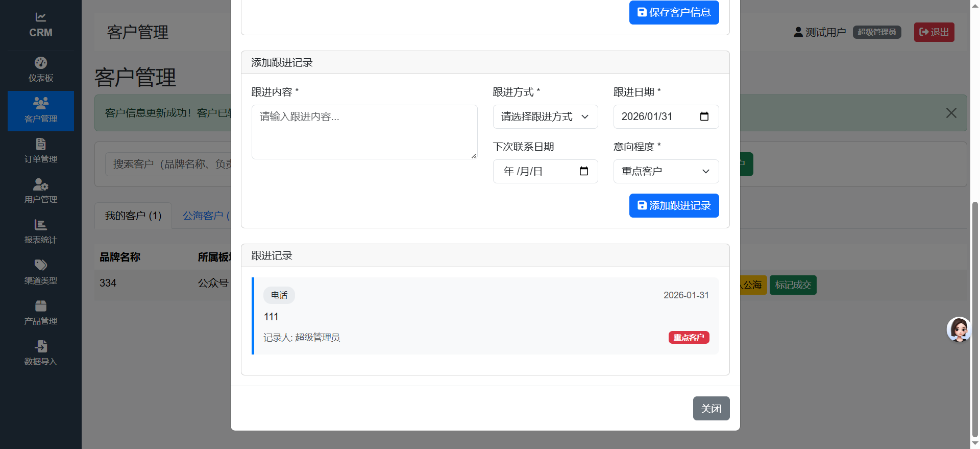
Task: Expand the 跟进方式 dropdown
Action: (x=545, y=117)
